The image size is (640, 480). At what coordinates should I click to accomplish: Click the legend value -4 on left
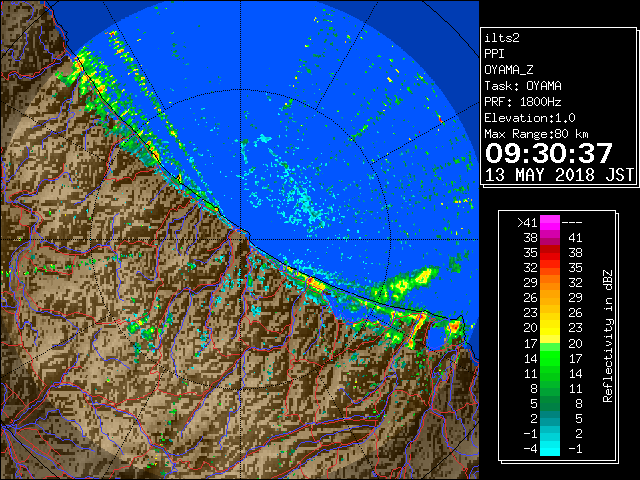(x=530, y=449)
